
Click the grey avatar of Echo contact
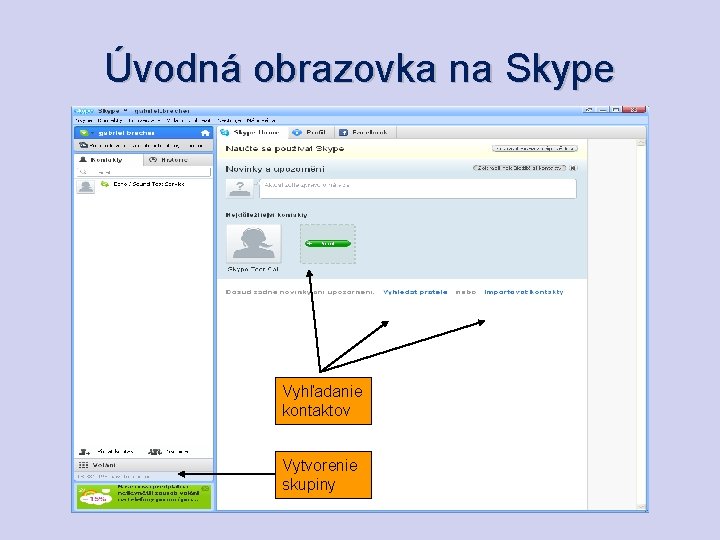tap(85, 186)
